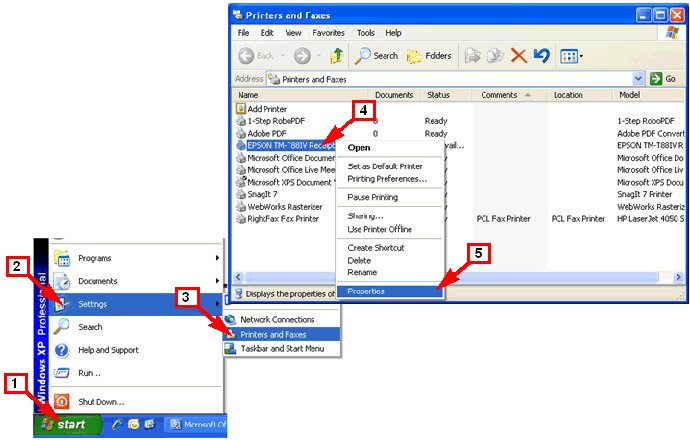Expand the Forward history dropdown arrow

(319, 56)
